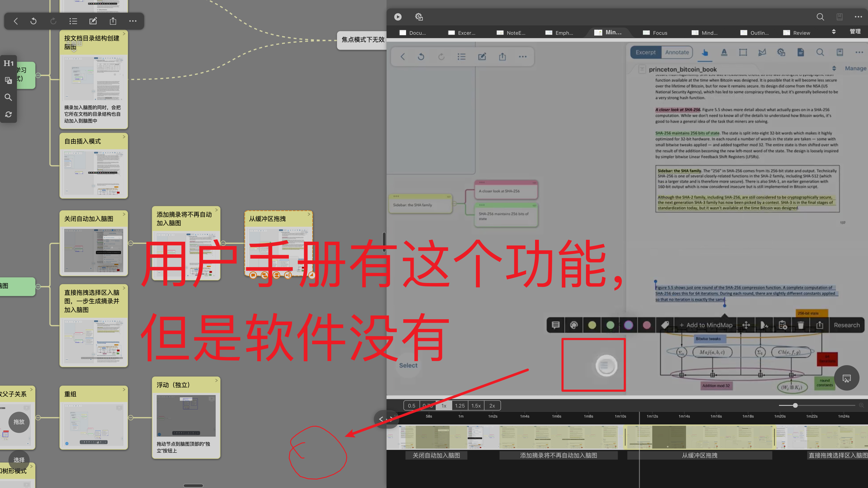Switch to the Emph... chapter tab
Screen dimensions: 868x488
(559, 33)
